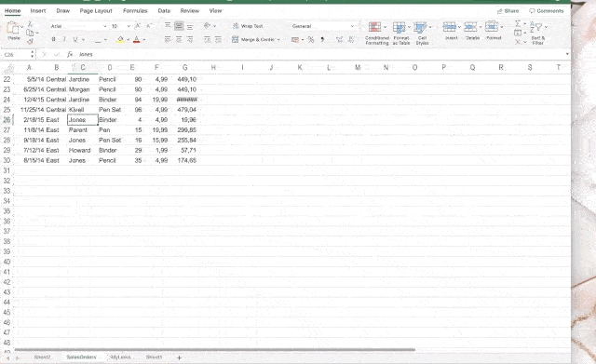This screenshot has height=364, width=596.
Task: Open the Data ribbon tab
Action: pyautogui.click(x=164, y=10)
